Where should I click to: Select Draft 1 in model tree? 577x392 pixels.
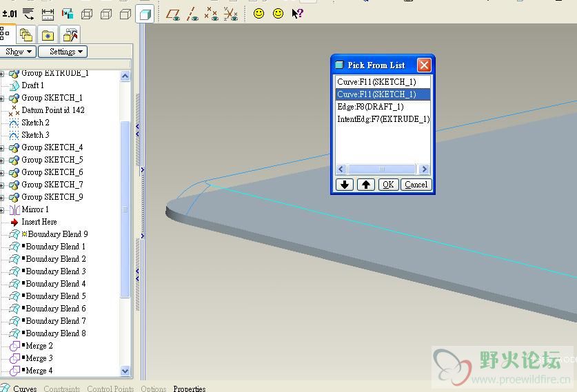click(x=33, y=85)
